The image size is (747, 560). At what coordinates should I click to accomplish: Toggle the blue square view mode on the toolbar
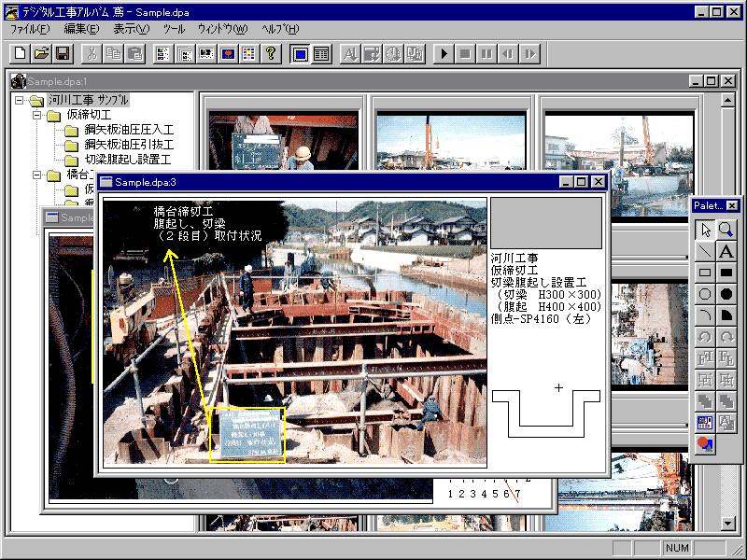[x=301, y=53]
